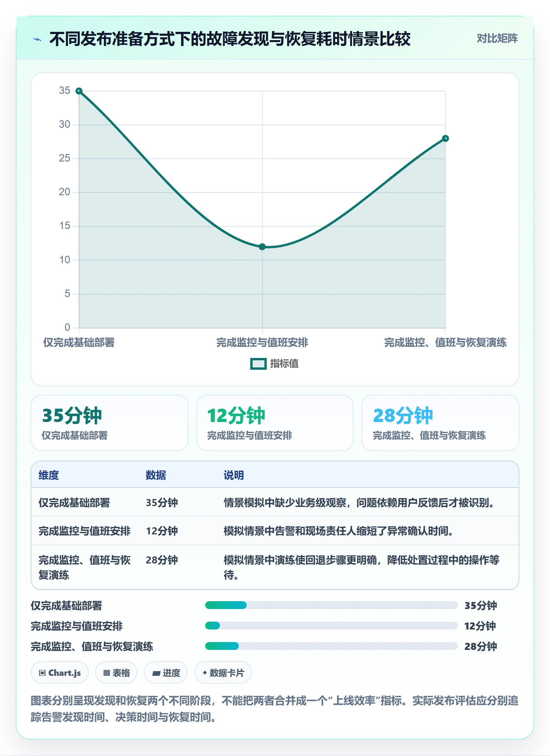Click the 对比矩阵 label in header

click(497, 39)
